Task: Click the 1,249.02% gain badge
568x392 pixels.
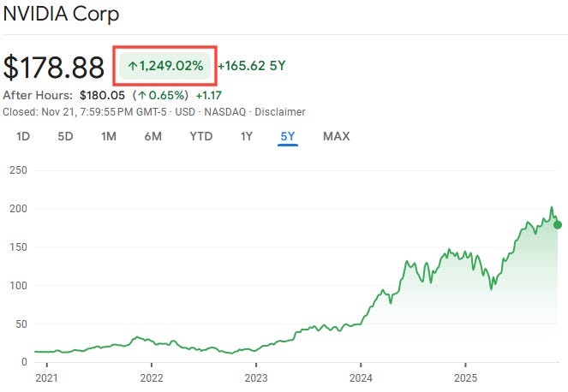Action: [165, 66]
